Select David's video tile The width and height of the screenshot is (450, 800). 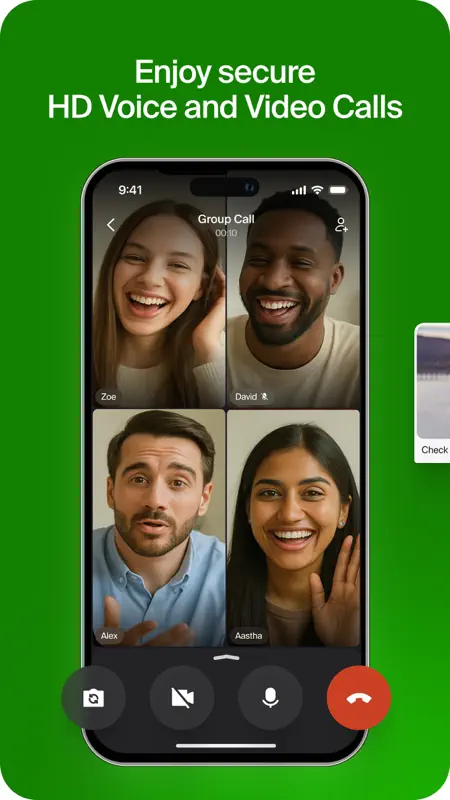click(x=293, y=291)
